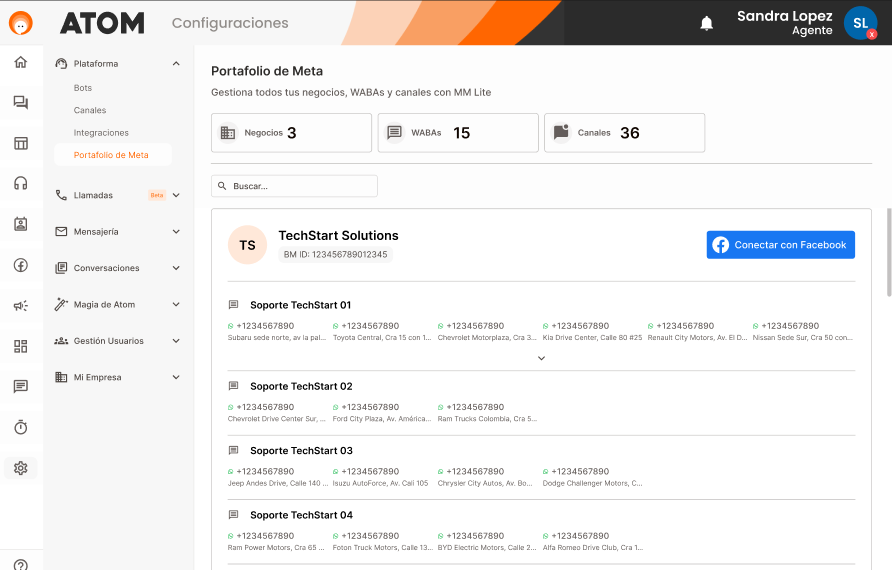Collapse the Plataforma section
The height and width of the screenshot is (570, 892).
176,64
